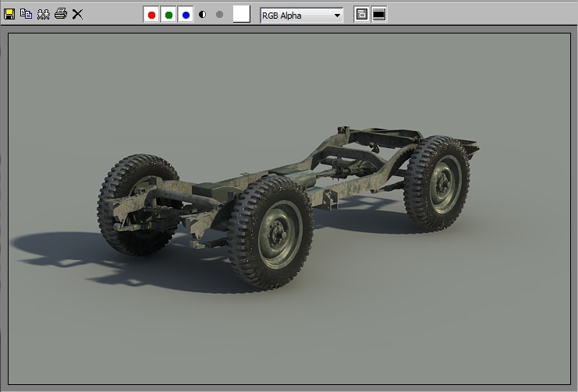Click the Clone Rendered Frame Window icon
578x392 pixels.
click(x=43, y=14)
